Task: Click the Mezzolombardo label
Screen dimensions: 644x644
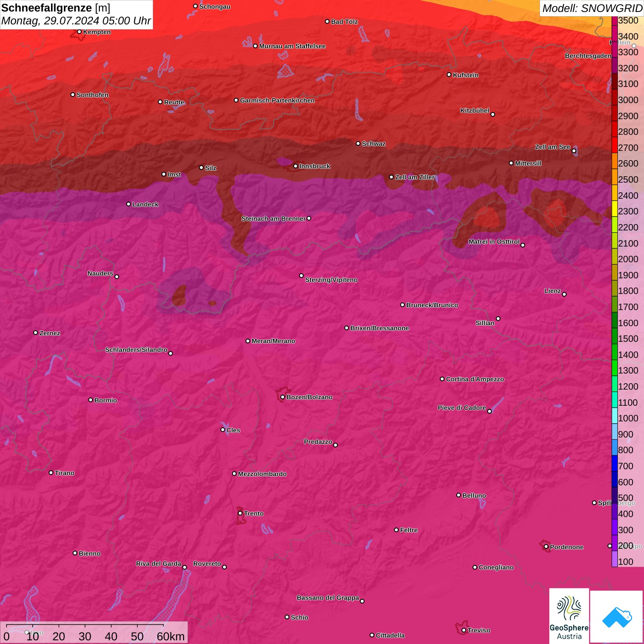Action: [262, 474]
